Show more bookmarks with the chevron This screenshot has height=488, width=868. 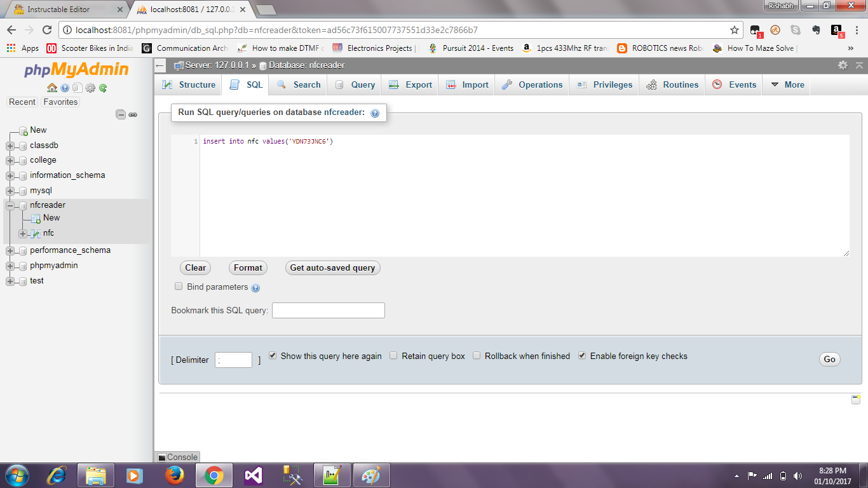pos(850,48)
